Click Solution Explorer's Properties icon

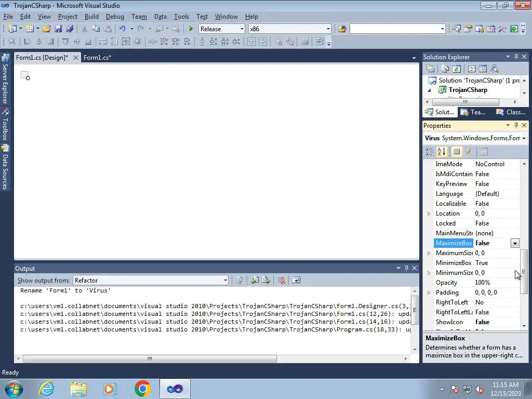(x=430, y=69)
